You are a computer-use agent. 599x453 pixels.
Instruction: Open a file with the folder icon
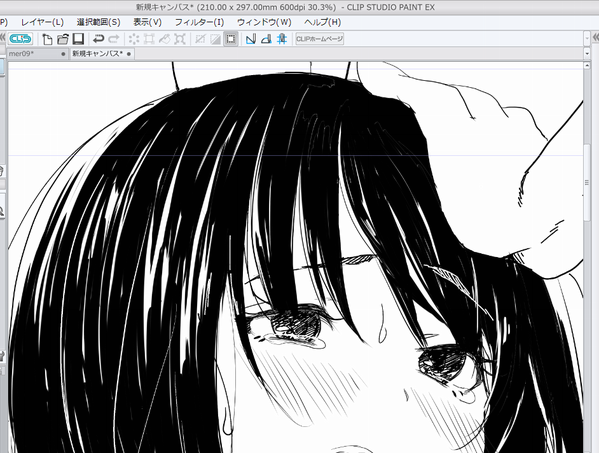pyautogui.click(x=63, y=39)
